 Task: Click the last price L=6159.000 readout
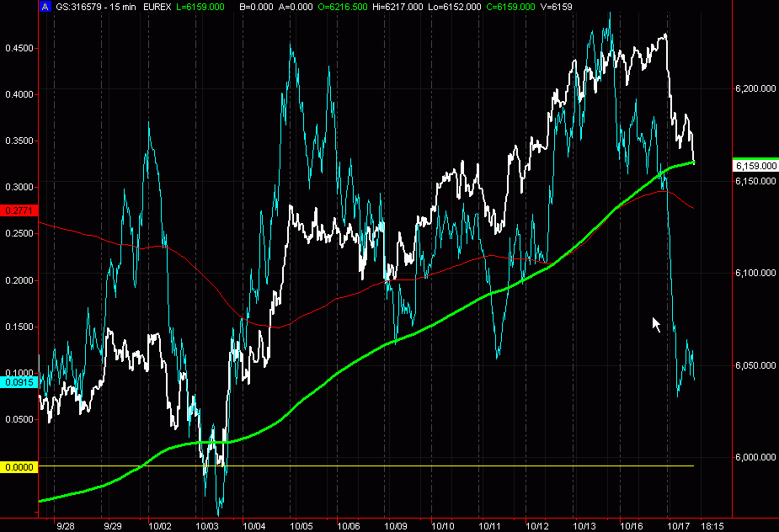point(200,7)
